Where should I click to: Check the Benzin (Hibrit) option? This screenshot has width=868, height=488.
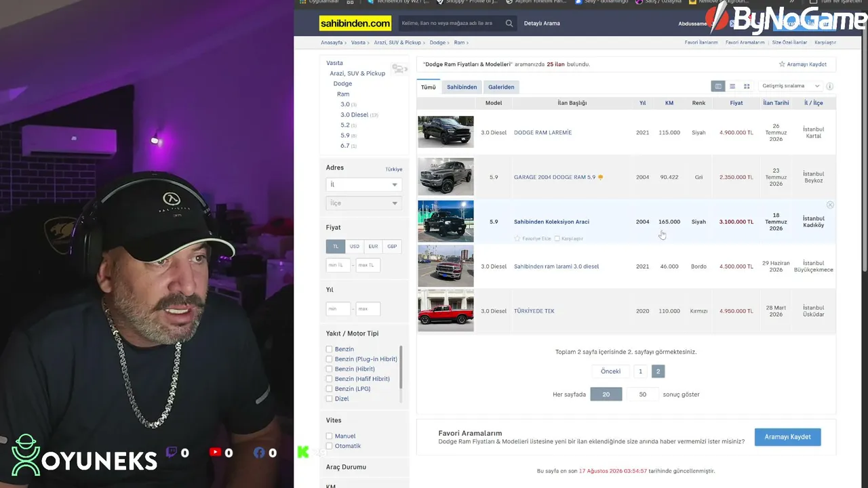tap(329, 369)
